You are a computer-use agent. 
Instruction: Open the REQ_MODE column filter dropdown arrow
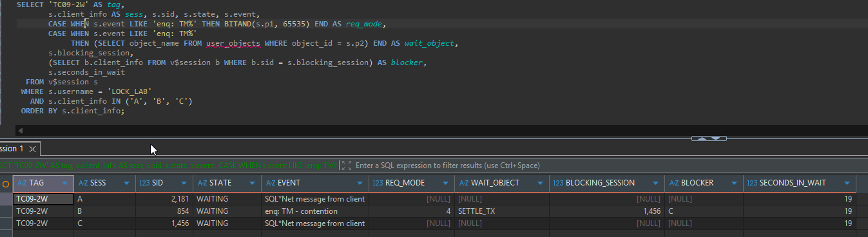coord(446,183)
